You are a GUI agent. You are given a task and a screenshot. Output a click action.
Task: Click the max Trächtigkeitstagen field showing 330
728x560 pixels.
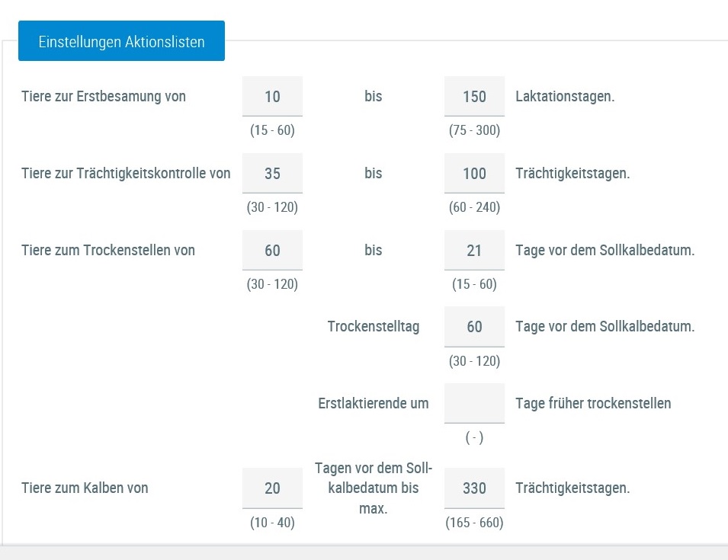474,488
